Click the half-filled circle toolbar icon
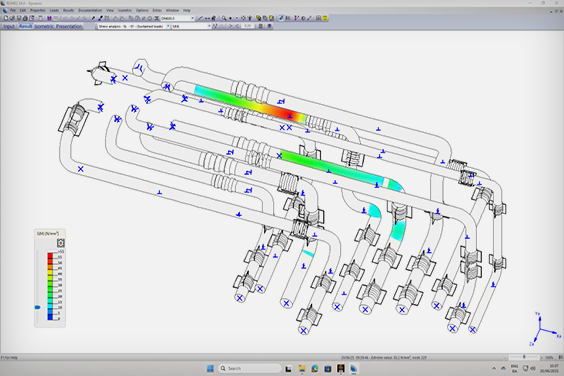The image size is (564, 376). [303, 18]
